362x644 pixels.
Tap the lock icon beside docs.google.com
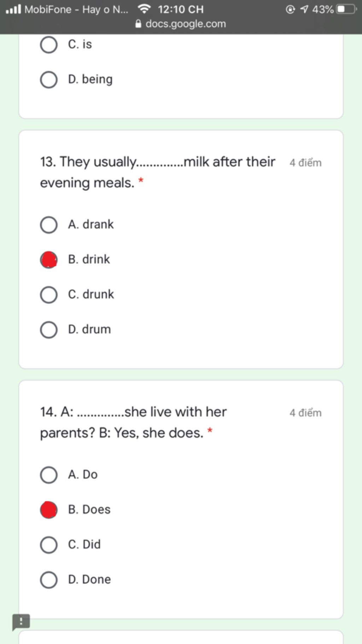pyautogui.click(x=139, y=24)
